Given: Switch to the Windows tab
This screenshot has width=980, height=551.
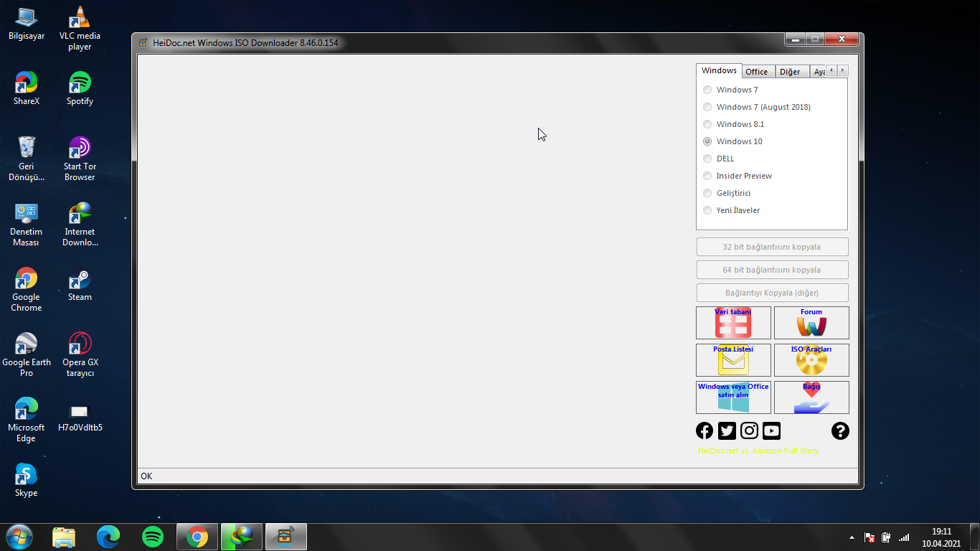Looking at the screenshot, I should click(719, 71).
